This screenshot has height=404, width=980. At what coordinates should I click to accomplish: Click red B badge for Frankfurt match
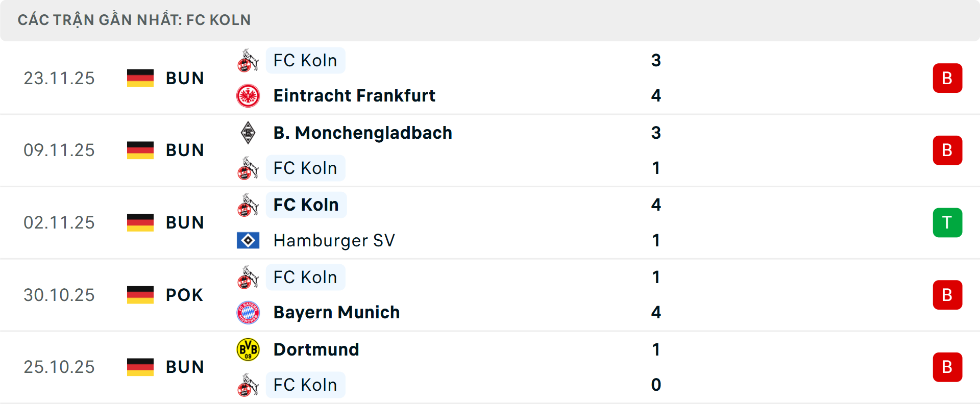pyautogui.click(x=947, y=78)
